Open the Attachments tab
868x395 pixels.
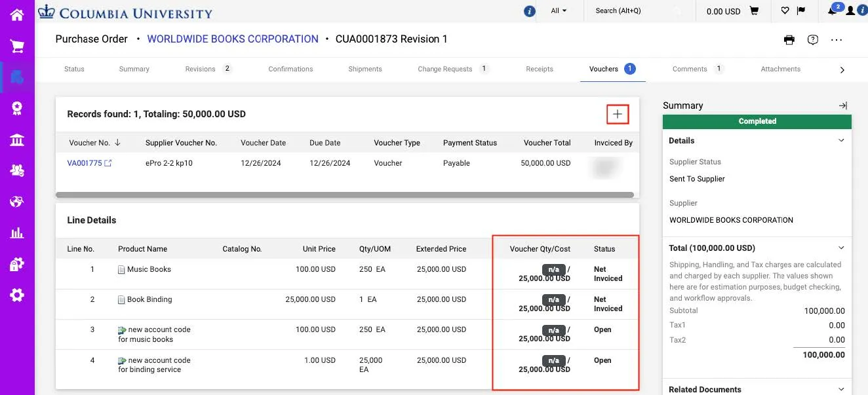point(780,69)
